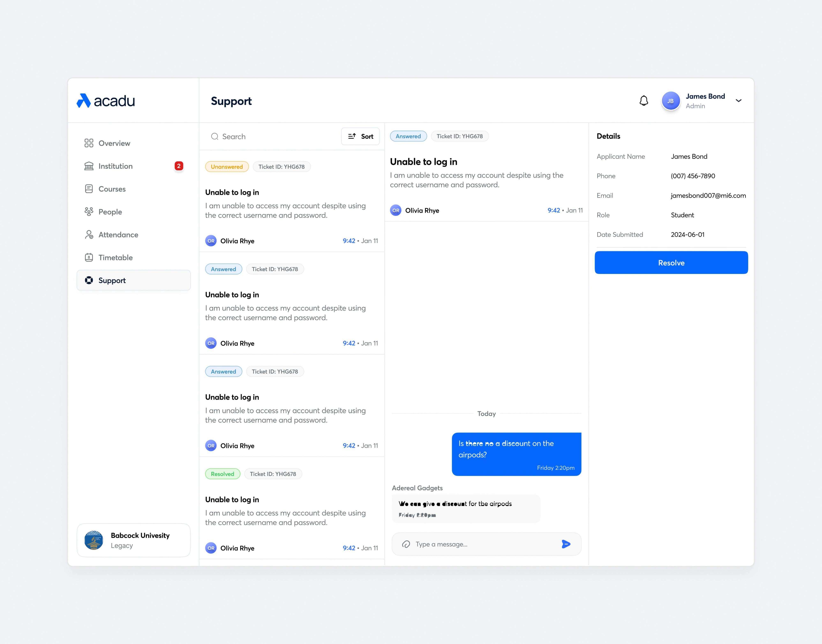
Task: Open the Sort tickets dropdown
Action: (x=361, y=136)
